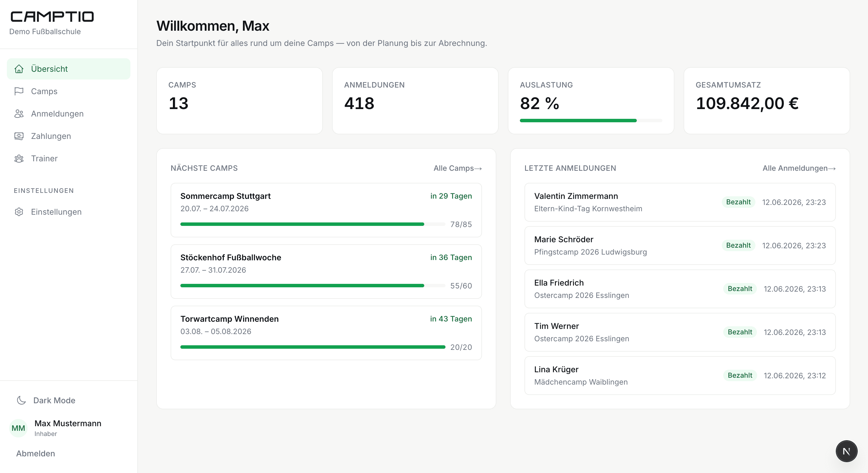
Task: Click "Pfingstcamp 2026 Ludwigsburg" text
Action: (x=590, y=252)
